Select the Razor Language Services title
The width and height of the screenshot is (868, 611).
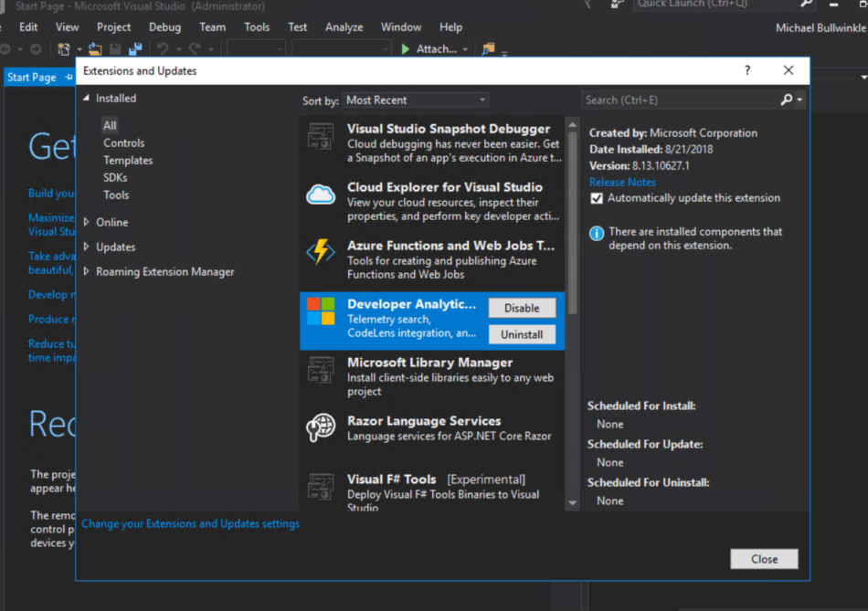tap(424, 421)
